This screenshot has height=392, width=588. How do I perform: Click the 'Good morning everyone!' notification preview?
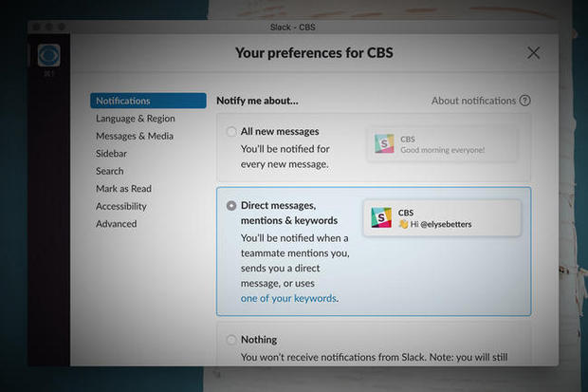coord(443,144)
